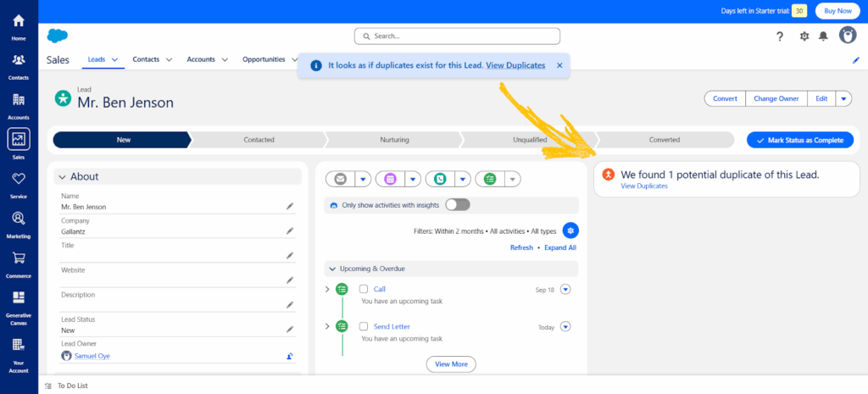Click Mark Status as Complete button
This screenshot has height=394, width=868.
pos(799,140)
